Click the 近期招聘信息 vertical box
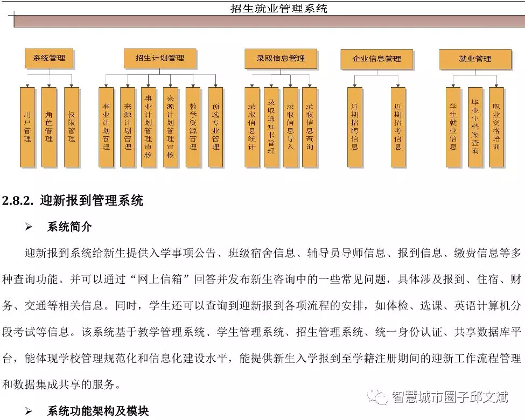525x420 pixels. pyautogui.click(x=355, y=127)
